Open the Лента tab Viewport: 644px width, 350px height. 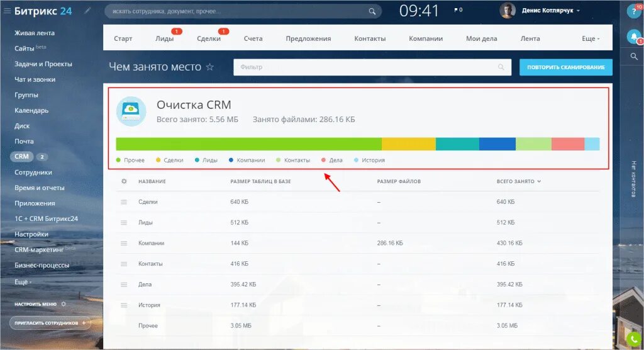(530, 38)
